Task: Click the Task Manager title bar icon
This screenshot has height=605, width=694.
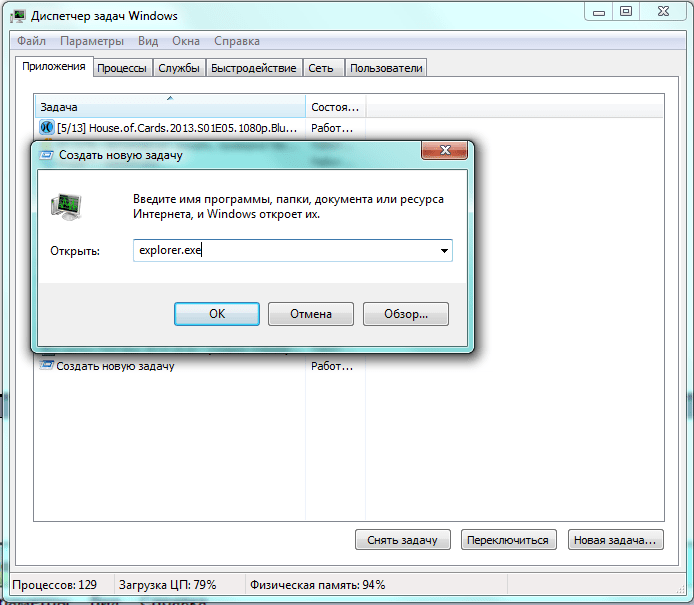Action: pyautogui.click(x=18, y=16)
